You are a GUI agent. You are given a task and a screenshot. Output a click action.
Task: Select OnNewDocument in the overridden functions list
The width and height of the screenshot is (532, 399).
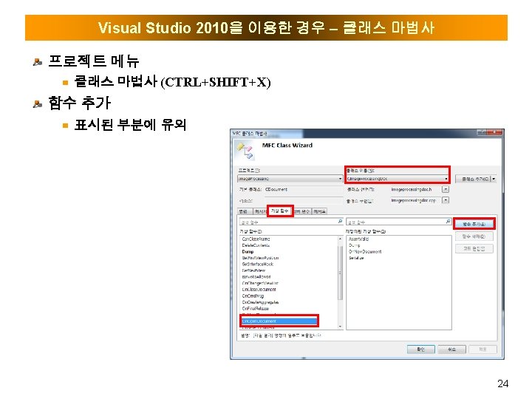365,252
